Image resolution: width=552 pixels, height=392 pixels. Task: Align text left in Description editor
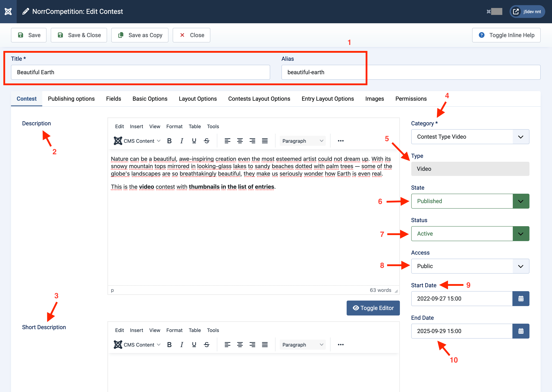click(x=227, y=141)
